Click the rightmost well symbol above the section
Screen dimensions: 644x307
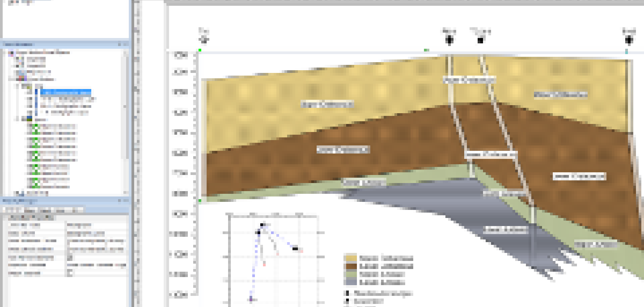(629, 40)
